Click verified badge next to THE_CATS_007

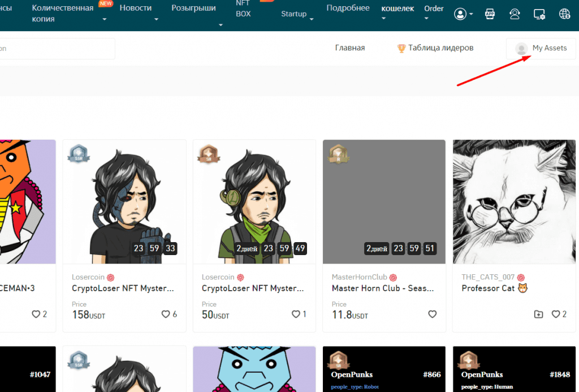point(521,278)
